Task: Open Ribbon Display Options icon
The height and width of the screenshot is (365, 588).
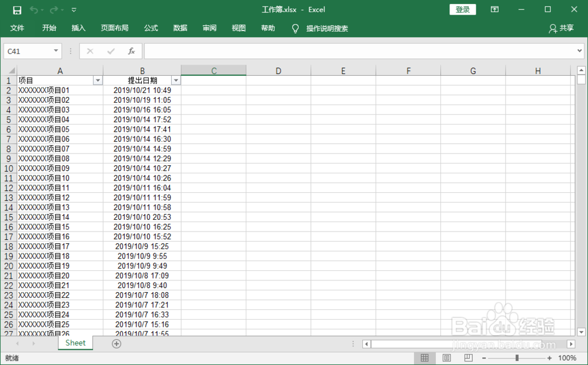Action: [x=495, y=9]
